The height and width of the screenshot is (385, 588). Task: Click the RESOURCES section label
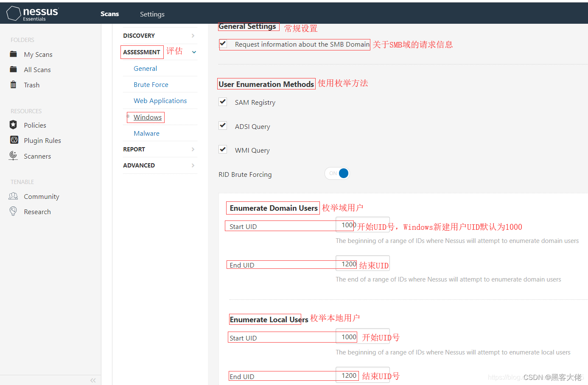(26, 111)
